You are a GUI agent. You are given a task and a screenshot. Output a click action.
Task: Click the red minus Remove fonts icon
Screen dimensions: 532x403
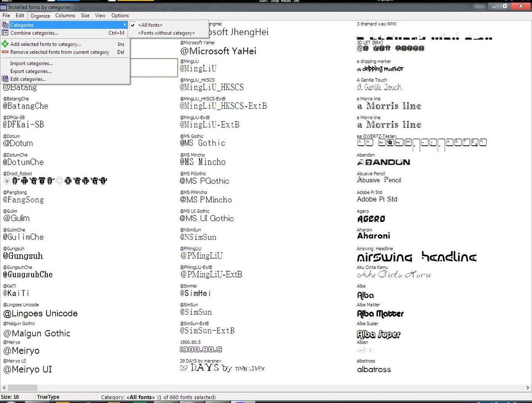5,52
